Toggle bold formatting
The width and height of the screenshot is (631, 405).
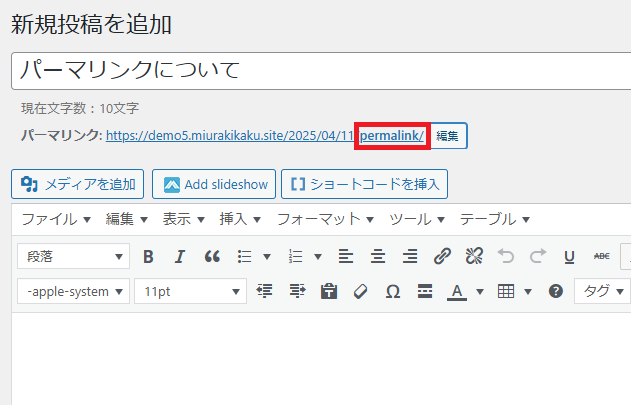[x=148, y=256]
